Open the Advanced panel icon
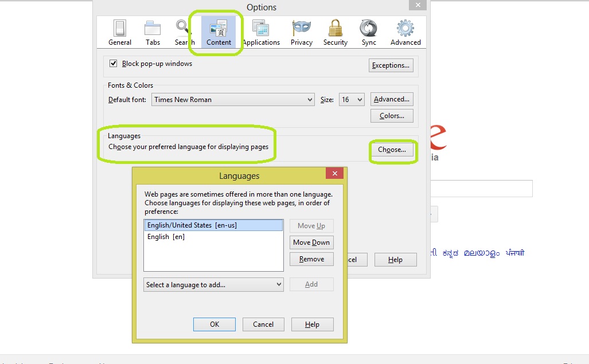This screenshot has width=589, height=364. [x=405, y=32]
